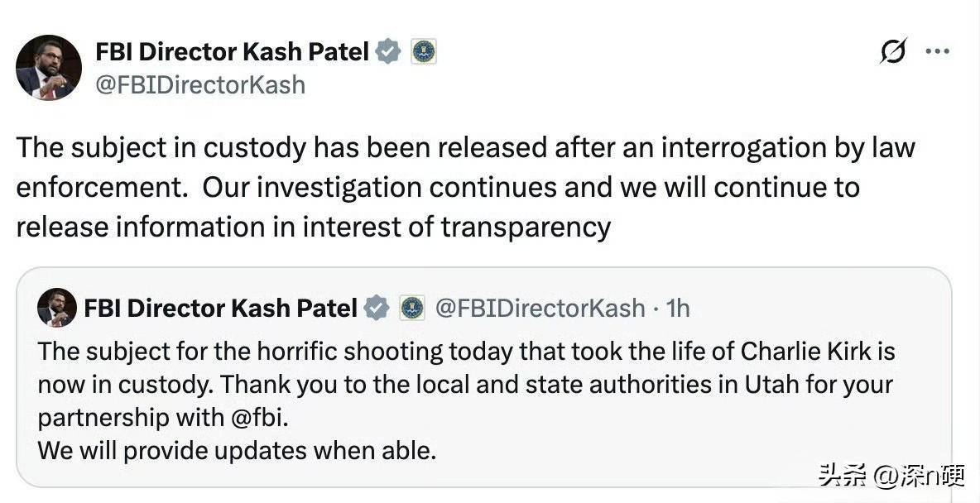The width and height of the screenshot is (980, 503).
Task: Follow the @fbi mention link
Action: click(260, 418)
